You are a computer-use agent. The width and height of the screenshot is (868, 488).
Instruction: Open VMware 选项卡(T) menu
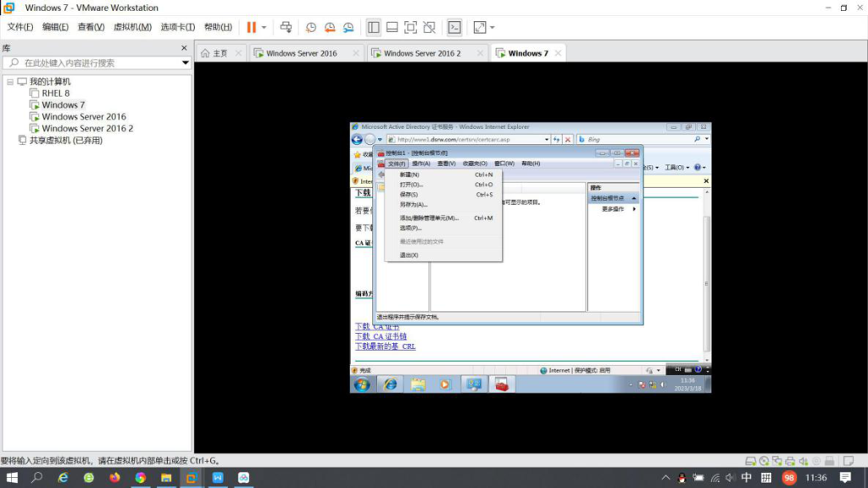[178, 27]
